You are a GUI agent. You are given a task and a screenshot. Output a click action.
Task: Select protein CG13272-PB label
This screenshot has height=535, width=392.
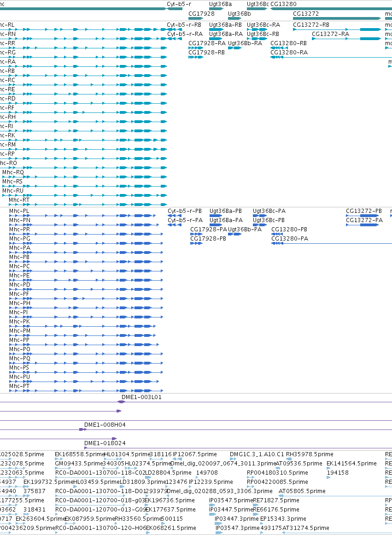(x=364, y=211)
